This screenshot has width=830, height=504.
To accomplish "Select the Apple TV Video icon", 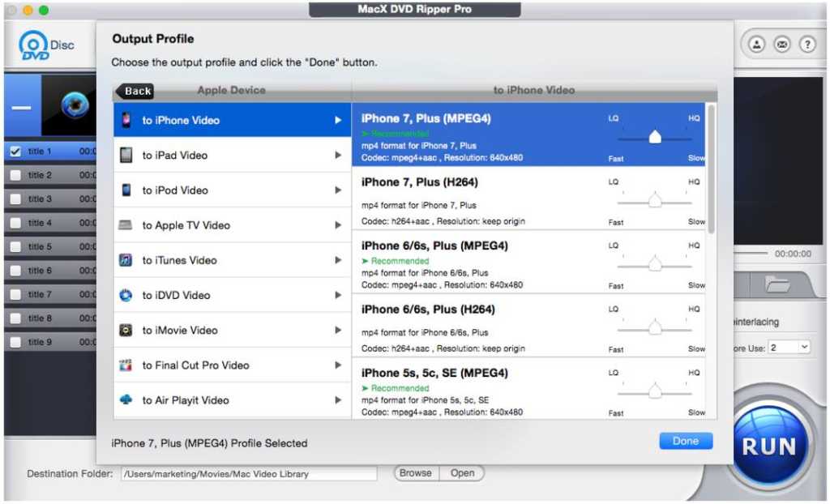I will [126, 224].
